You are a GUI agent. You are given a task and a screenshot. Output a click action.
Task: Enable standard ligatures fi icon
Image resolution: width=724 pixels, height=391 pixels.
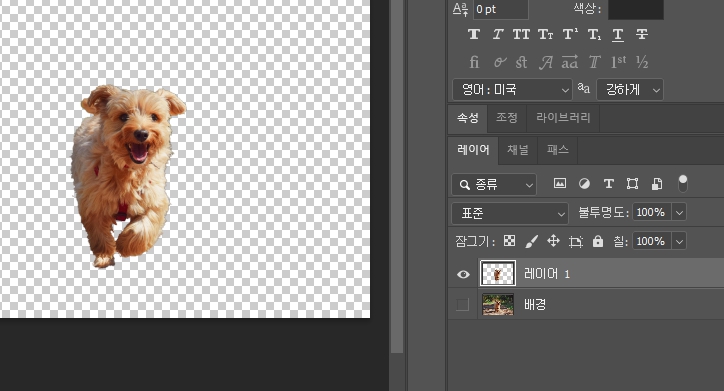click(474, 62)
